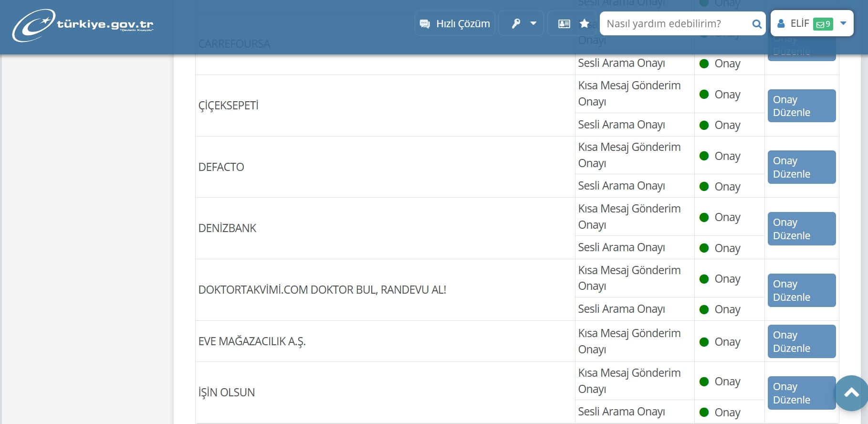868x424 pixels.
Task: Open Hızlı Çözüm quick solutions
Action: (x=455, y=23)
